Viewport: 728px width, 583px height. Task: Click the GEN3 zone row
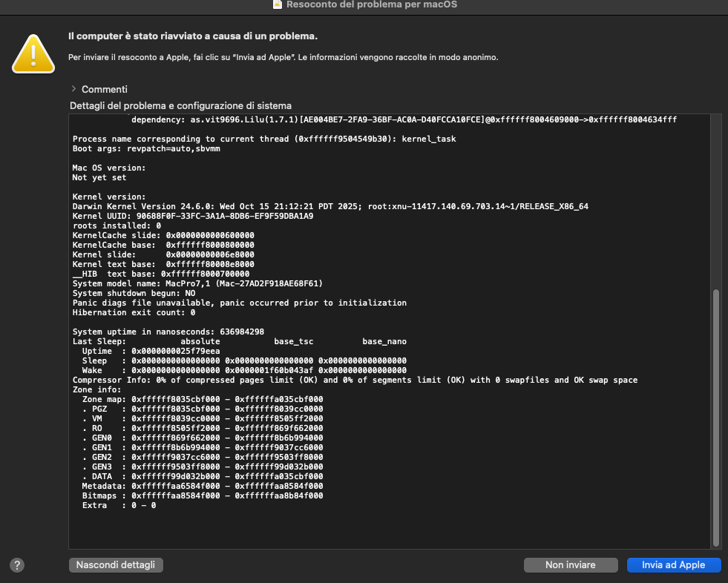click(x=203, y=467)
